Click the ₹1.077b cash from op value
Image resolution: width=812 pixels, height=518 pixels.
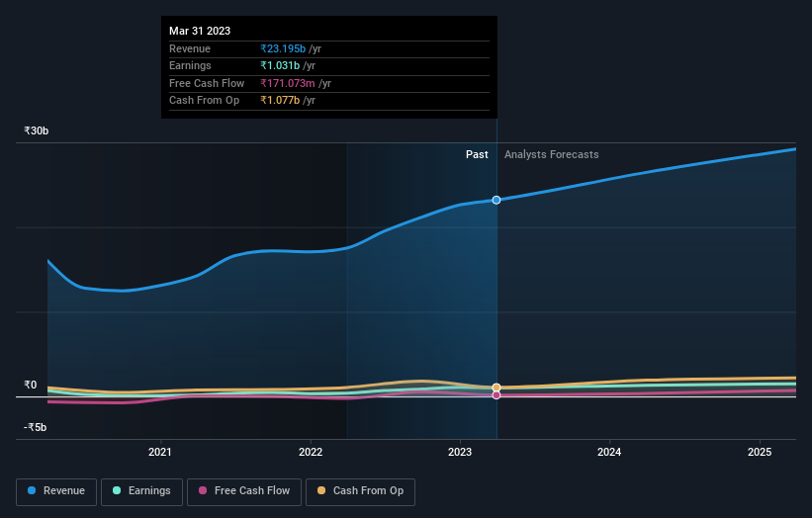tap(280, 101)
